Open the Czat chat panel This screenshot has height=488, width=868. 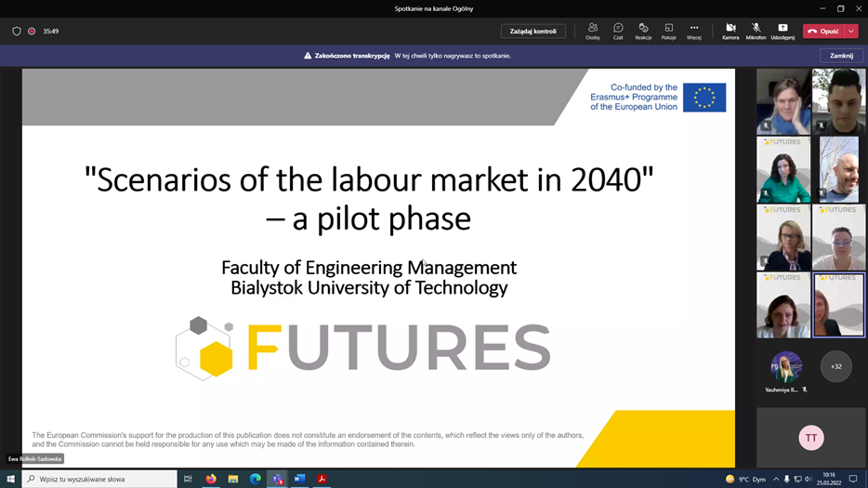pos(618,31)
